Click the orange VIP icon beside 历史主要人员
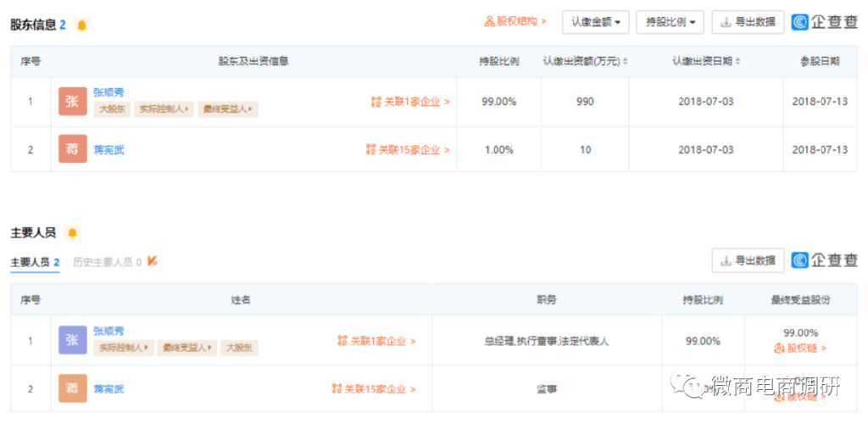 pyautogui.click(x=153, y=261)
